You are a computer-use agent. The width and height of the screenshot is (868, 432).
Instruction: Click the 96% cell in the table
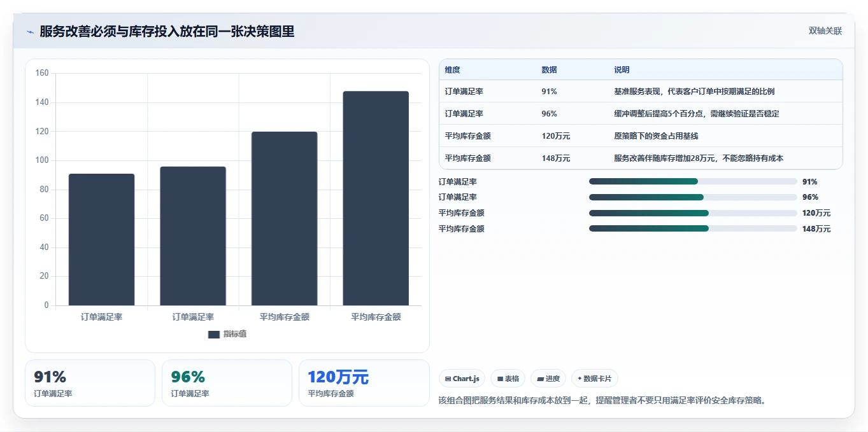point(549,114)
